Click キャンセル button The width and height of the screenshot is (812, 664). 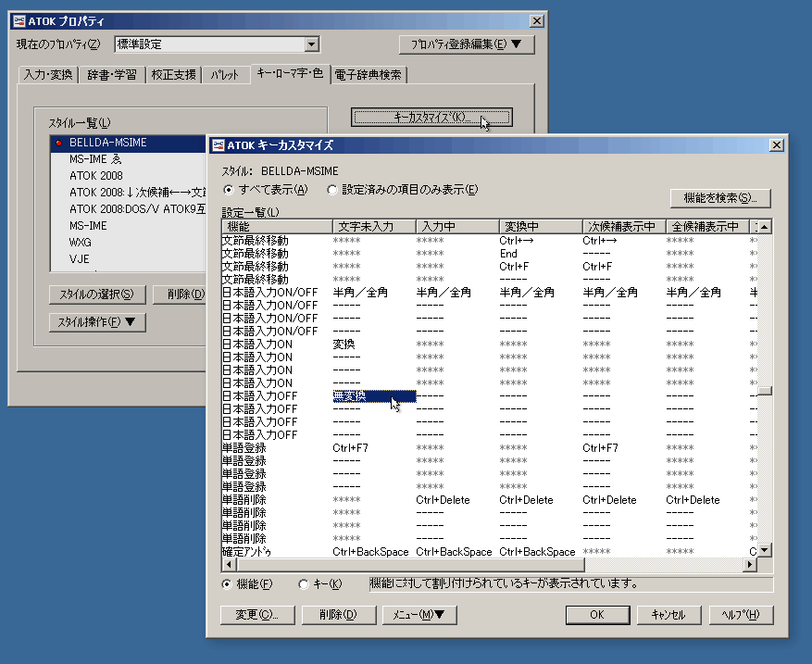pos(668,615)
